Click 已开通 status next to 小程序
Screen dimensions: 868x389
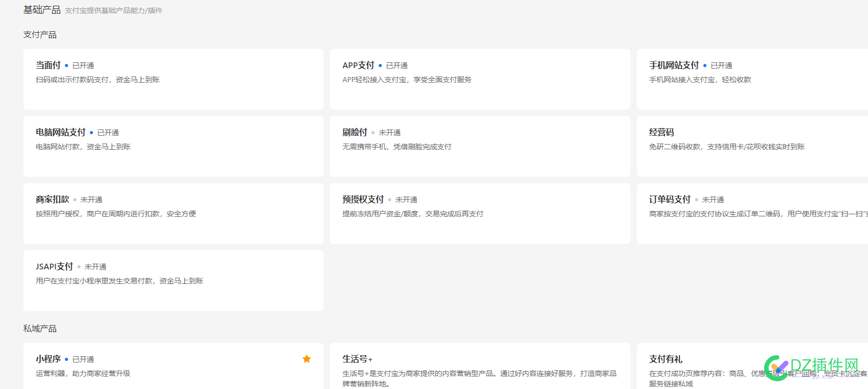[x=83, y=359]
